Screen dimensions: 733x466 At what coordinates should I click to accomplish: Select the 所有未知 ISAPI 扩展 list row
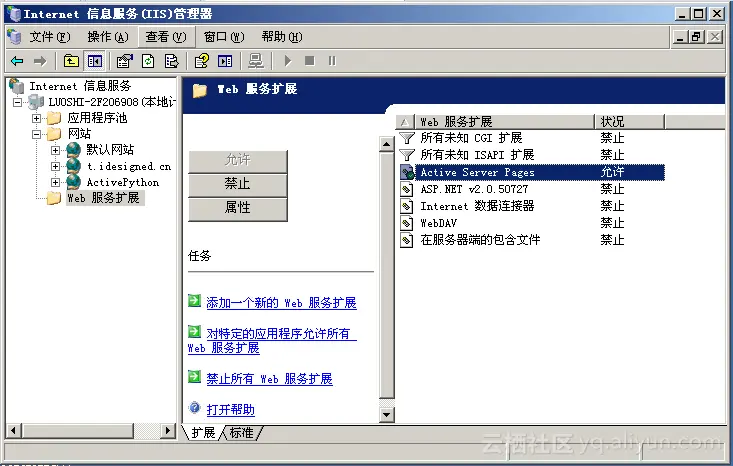tap(532, 155)
